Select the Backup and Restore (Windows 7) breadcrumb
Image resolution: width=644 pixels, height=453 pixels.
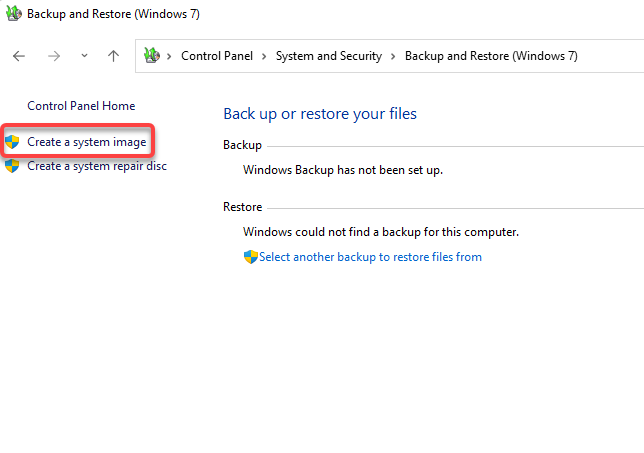pyautogui.click(x=491, y=56)
